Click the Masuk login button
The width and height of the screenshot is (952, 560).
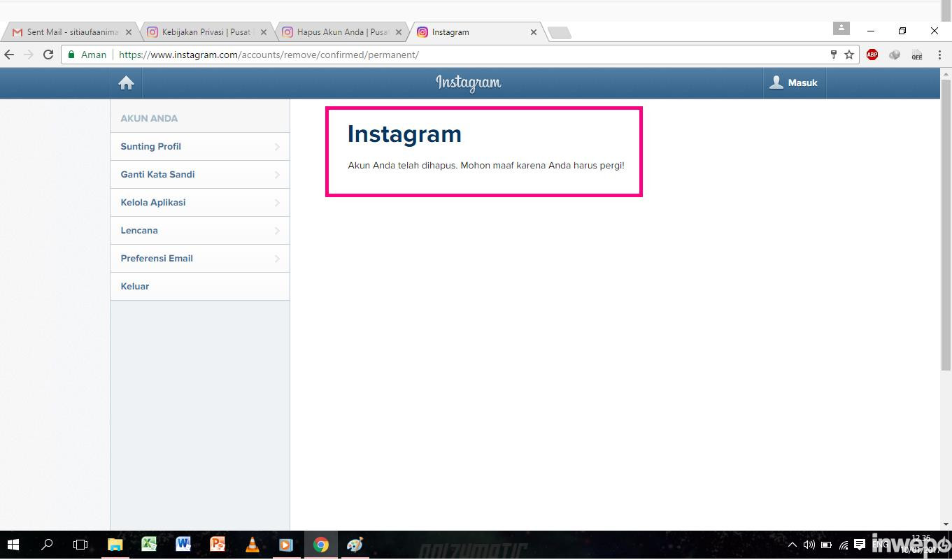pyautogui.click(x=793, y=82)
